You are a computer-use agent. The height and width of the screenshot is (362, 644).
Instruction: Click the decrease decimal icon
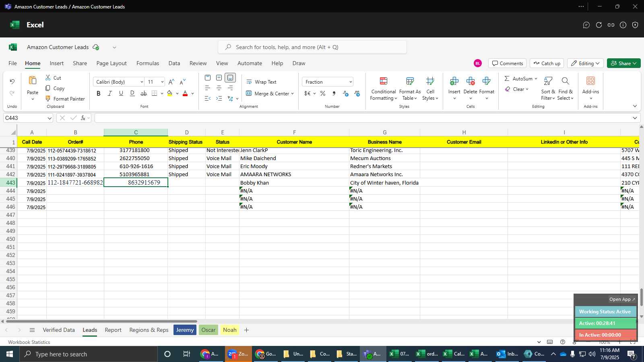(x=357, y=93)
